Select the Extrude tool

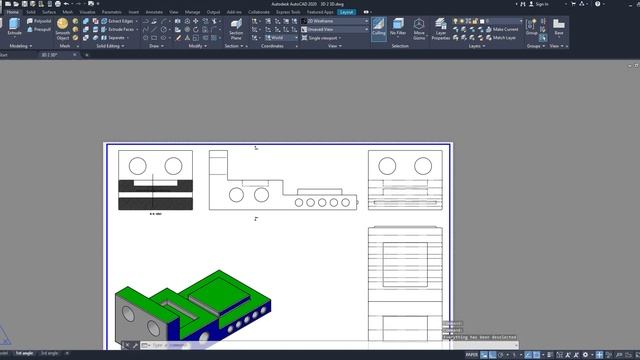pos(14,27)
